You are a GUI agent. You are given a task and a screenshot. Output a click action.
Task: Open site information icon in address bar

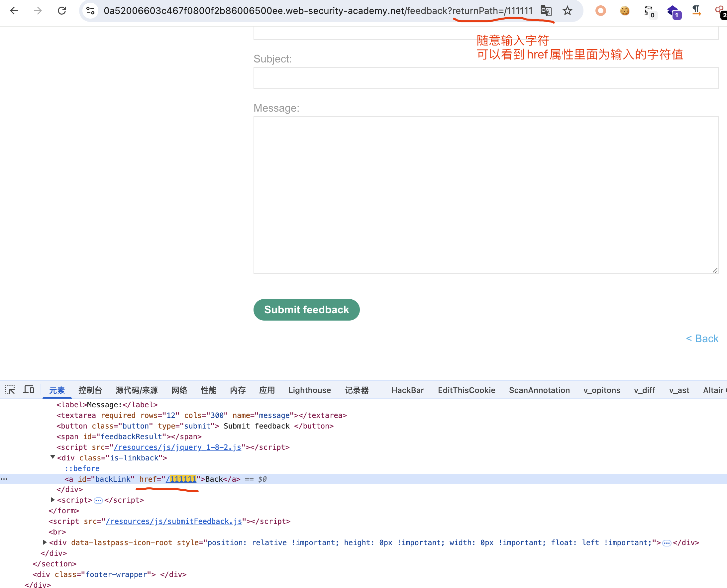click(x=90, y=11)
